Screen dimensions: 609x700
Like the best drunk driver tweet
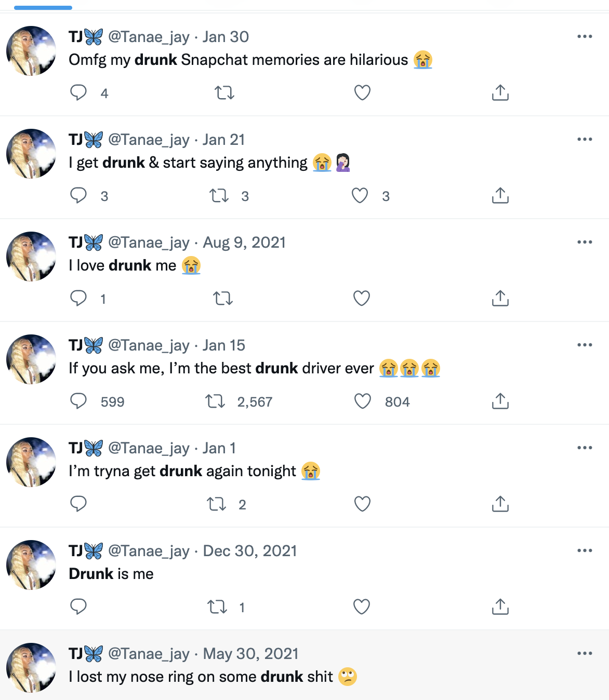[362, 401]
